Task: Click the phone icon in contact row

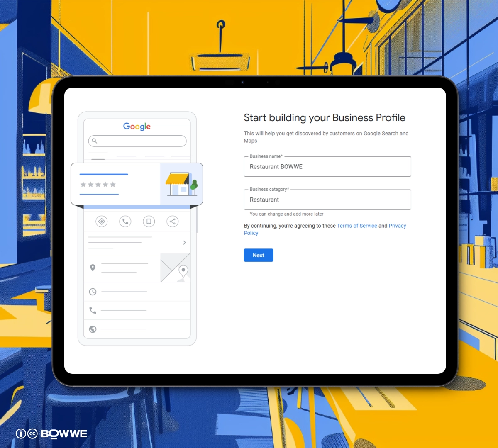Action: click(93, 310)
